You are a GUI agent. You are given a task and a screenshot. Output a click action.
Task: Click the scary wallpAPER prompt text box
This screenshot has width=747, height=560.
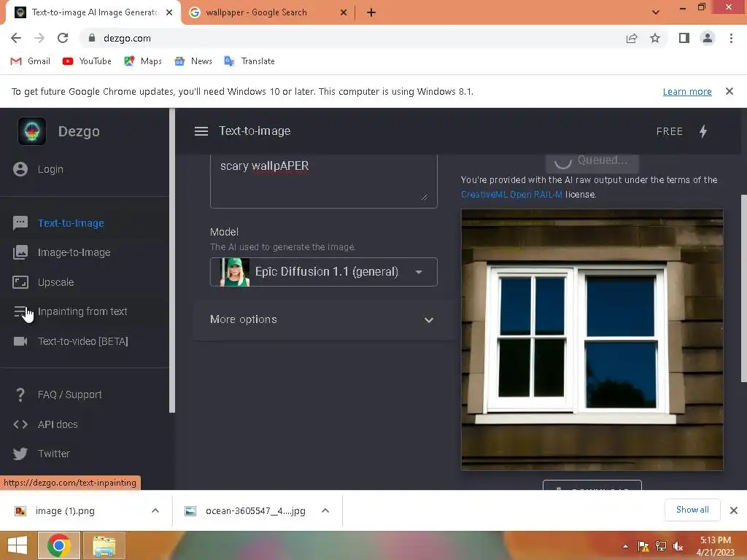(x=323, y=181)
